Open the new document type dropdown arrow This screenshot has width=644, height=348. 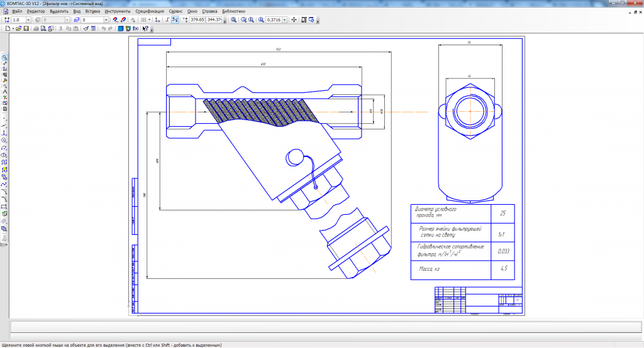coord(13,29)
